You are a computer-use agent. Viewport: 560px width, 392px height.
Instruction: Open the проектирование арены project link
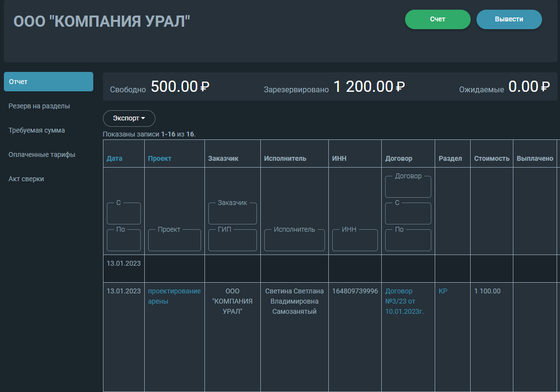click(x=174, y=296)
